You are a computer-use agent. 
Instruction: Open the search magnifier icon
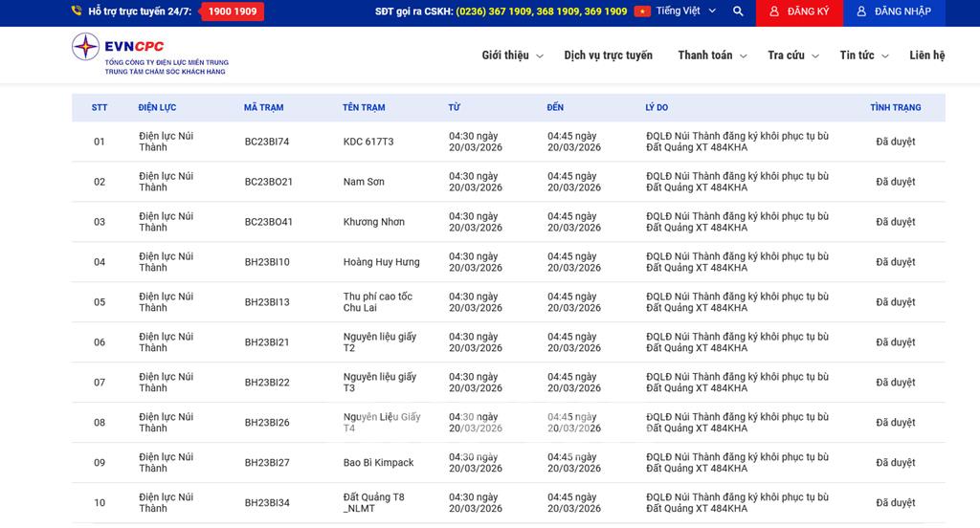(x=738, y=11)
